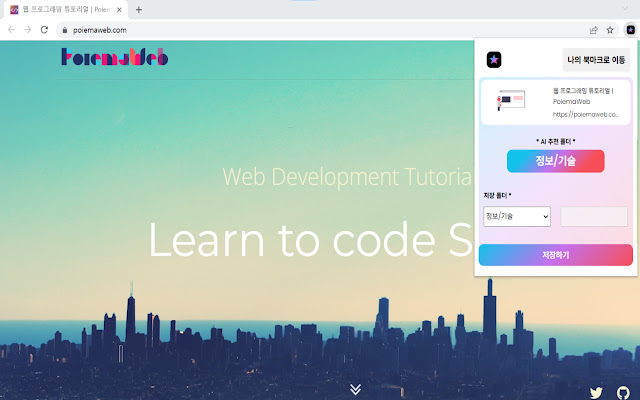The height and width of the screenshot is (400, 640).
Task: Click the https://poiemaweb.co... URL text
Action: (586, 115)
